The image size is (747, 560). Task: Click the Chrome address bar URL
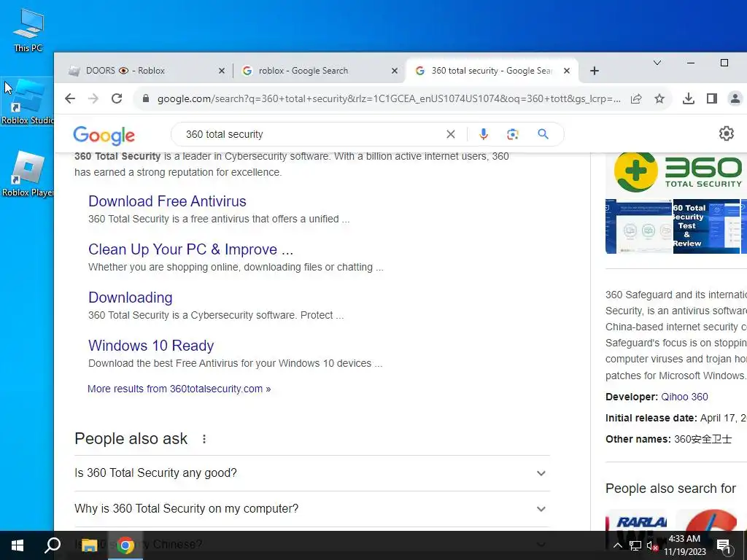pyautogui.click(x=389, y=98)
